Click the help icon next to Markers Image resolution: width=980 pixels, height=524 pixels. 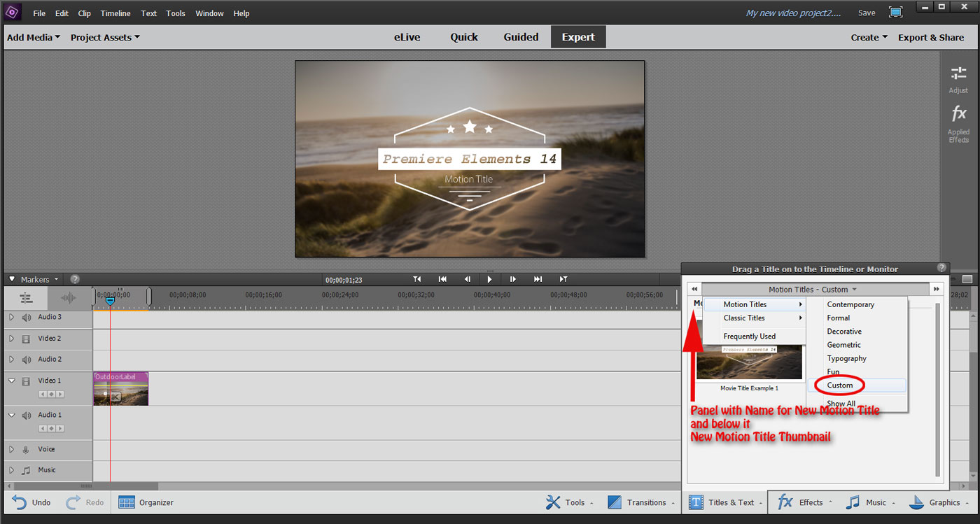pyautogui.click(x=75, y=279)
